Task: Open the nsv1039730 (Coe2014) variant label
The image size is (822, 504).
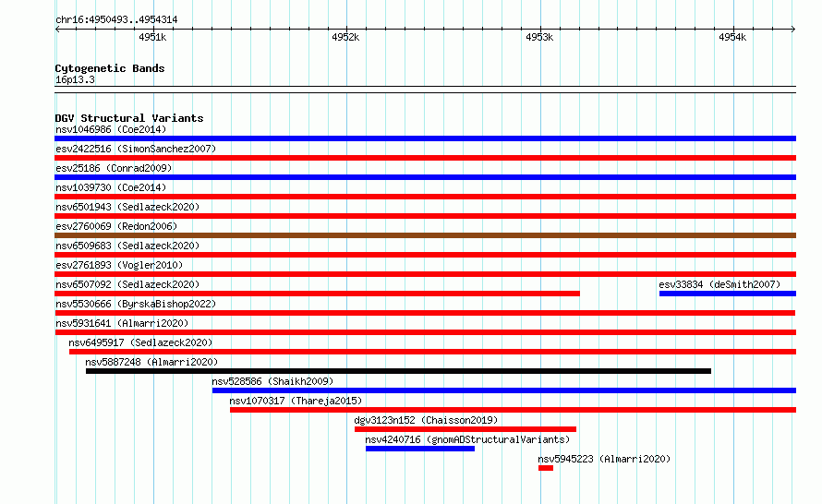Action: click(x=111, y=187)
